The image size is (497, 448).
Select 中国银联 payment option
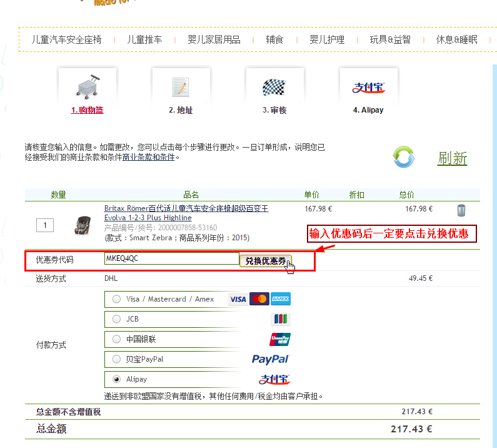[116, 339]
